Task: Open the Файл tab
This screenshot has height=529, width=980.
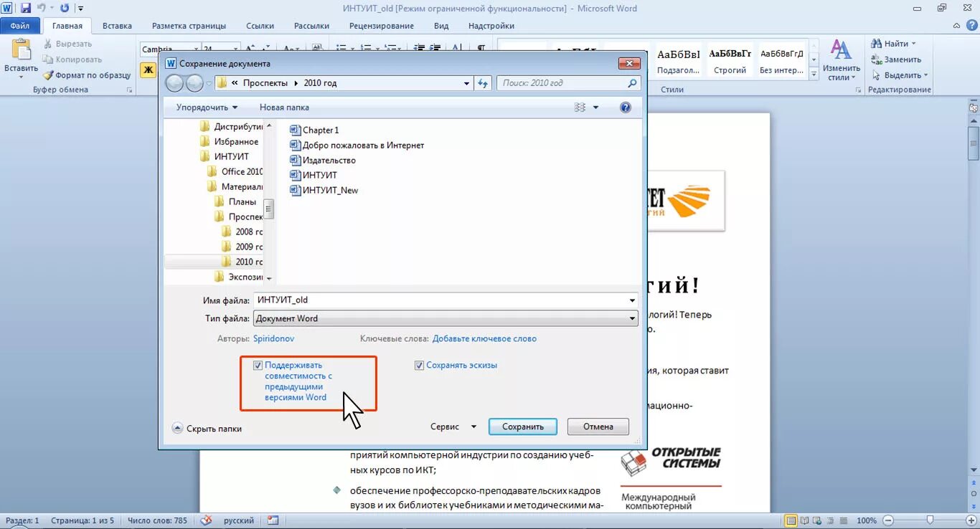Action: pyautogui.click(x=20, y=26)
